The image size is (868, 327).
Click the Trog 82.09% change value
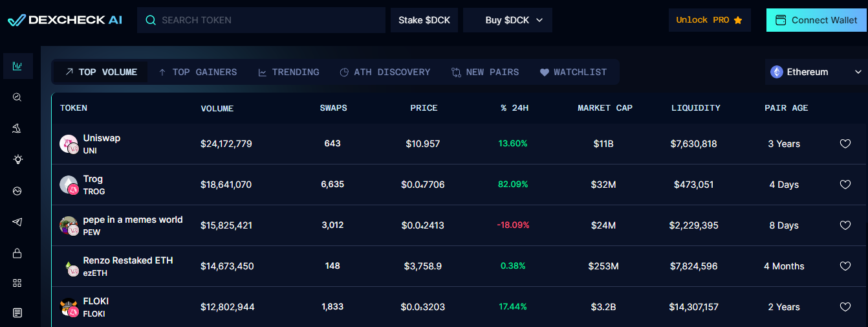click(513, 185)
